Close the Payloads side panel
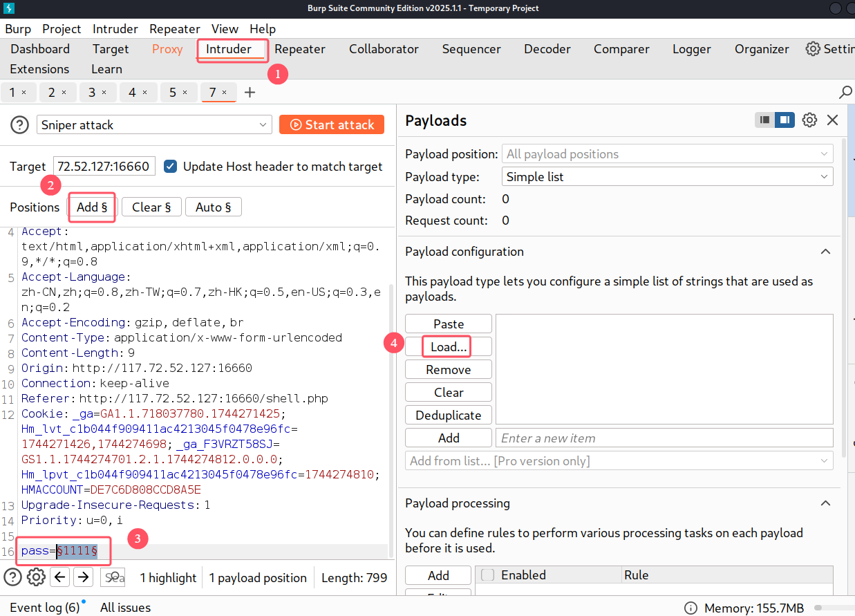 click(x=832, y=120)
